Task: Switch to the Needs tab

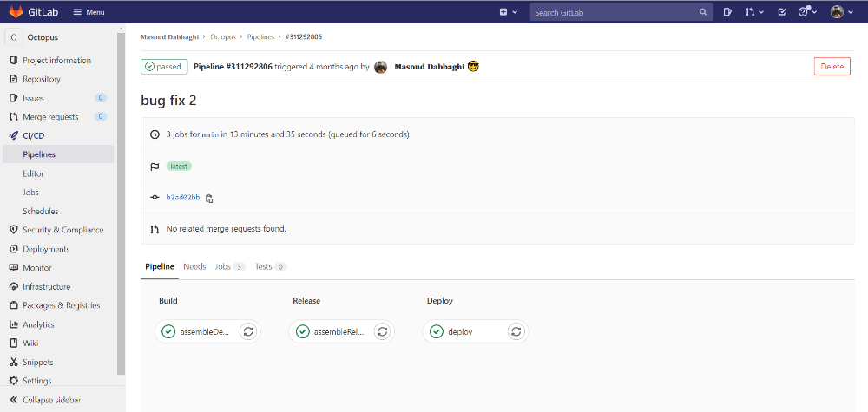Action: [x=194, y=266]
